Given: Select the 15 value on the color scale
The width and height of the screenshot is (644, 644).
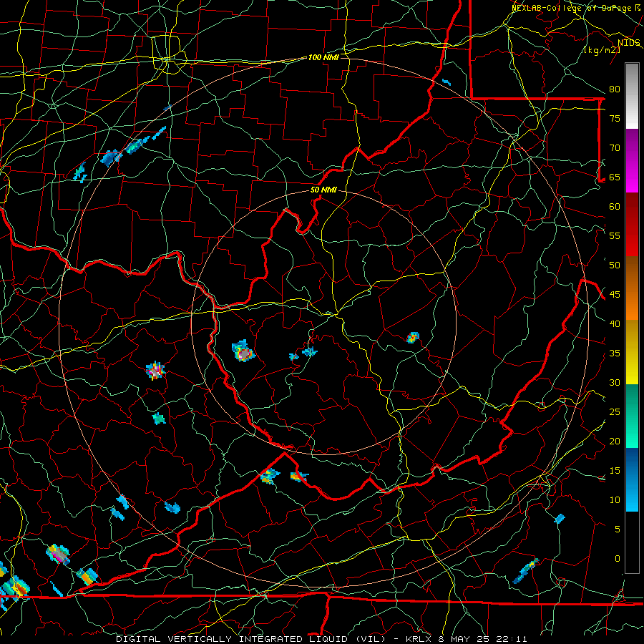Looking at the screenshot, I should pyautogui.click(x=615, y=471).
